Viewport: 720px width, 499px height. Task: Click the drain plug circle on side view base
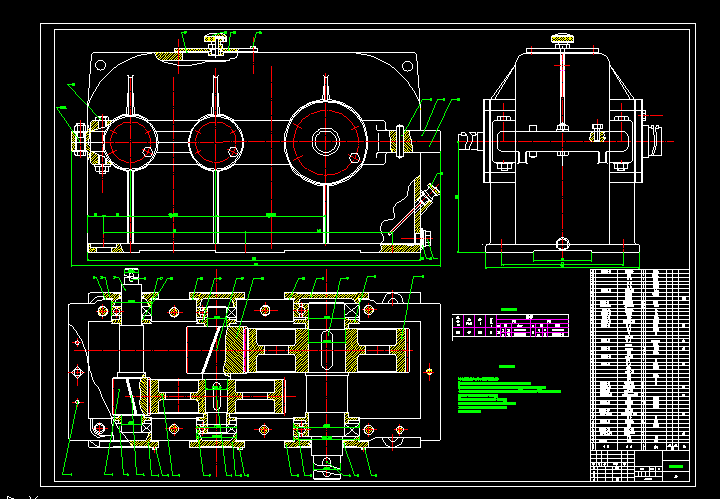(x=564, y=242)
